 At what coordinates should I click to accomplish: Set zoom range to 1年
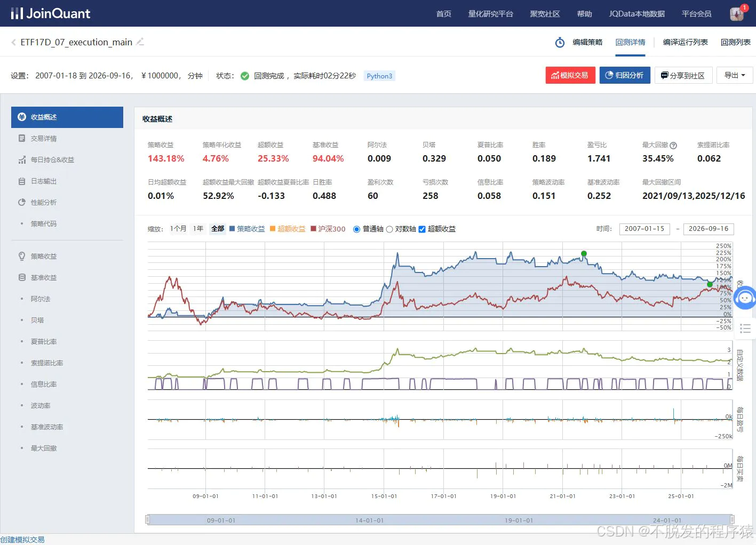pos(198,229)
